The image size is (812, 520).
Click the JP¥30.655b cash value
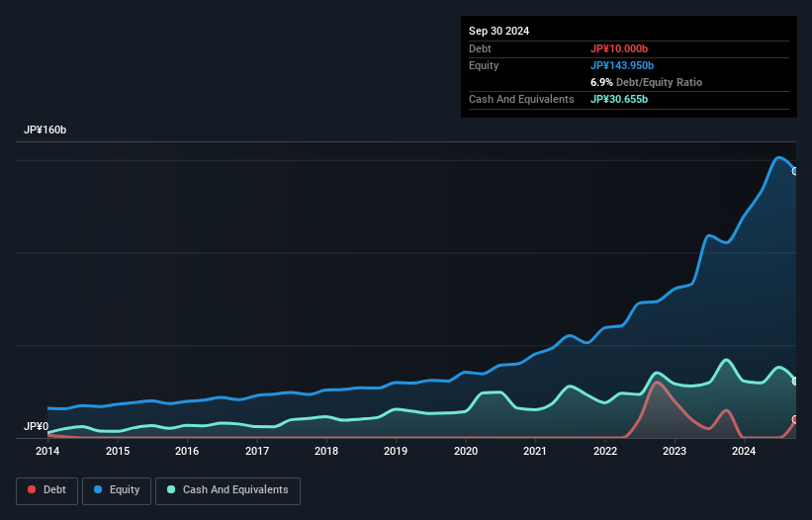(x=619, y=99)
